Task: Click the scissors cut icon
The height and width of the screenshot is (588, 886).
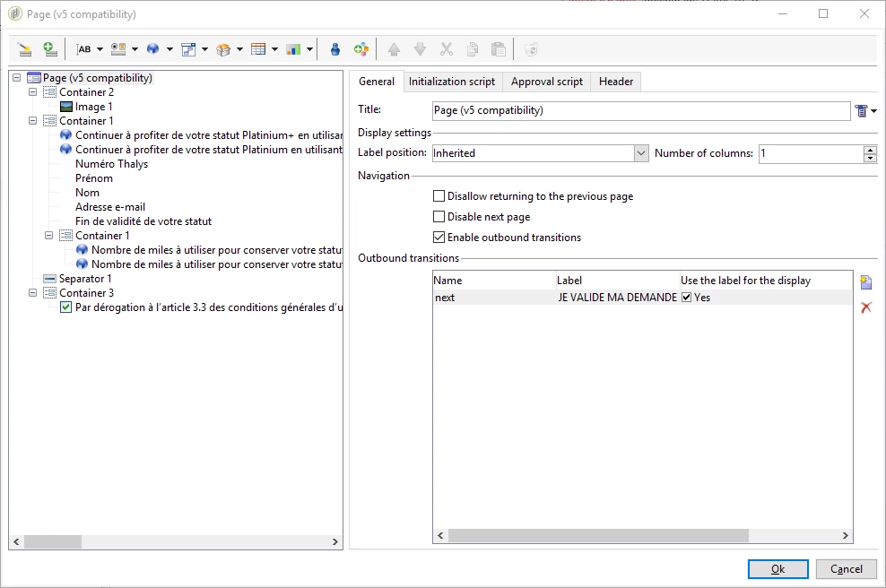Action: point(447,49)
